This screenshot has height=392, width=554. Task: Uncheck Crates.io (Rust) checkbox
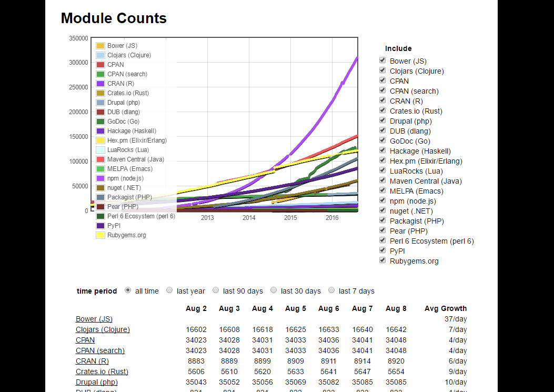pos(382,110)
